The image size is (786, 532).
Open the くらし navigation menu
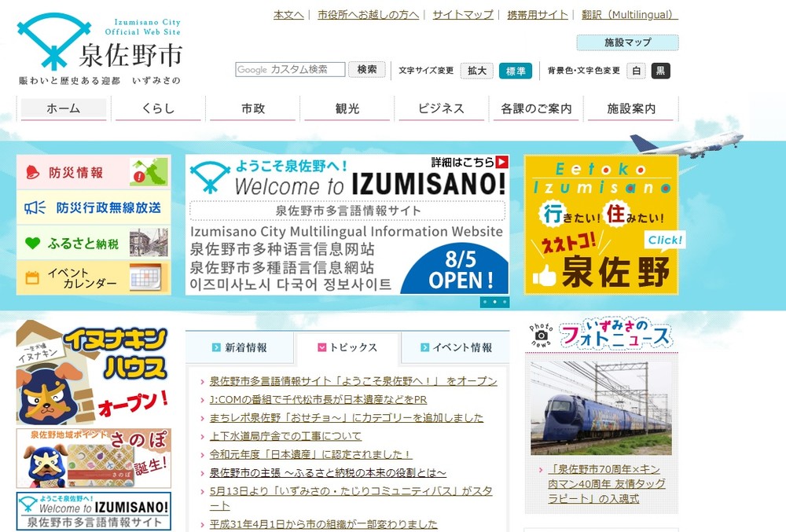(x=158, y=109)
